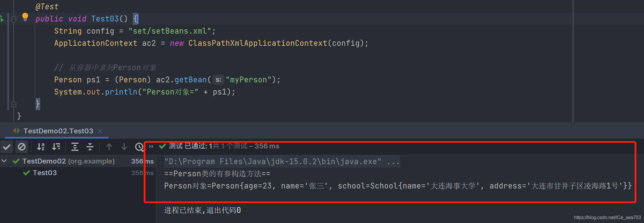The image size is (644, 223).
Task: Click the green run gutter icon beside Test03
Action: (x=2, y=19)
